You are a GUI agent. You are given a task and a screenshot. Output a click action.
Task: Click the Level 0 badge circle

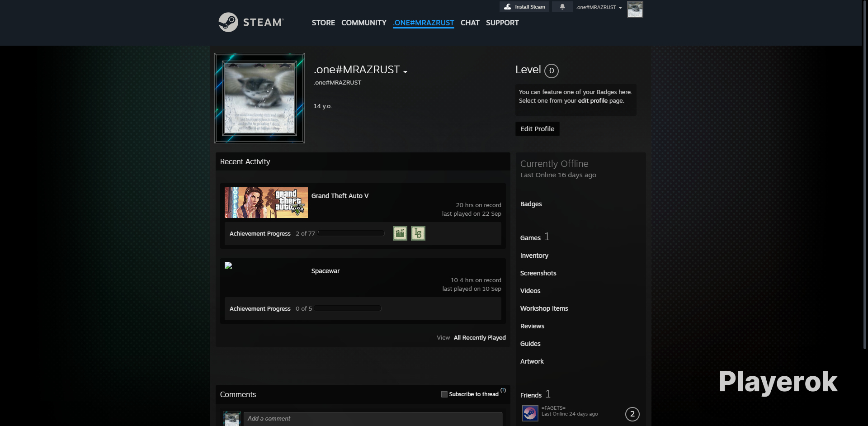click(x=552, y=71)
